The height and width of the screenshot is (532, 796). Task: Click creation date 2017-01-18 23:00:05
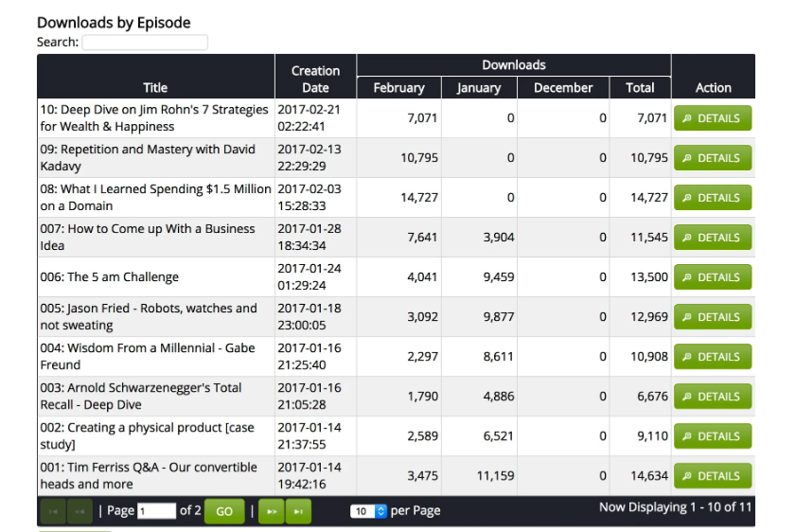(310, 317)
